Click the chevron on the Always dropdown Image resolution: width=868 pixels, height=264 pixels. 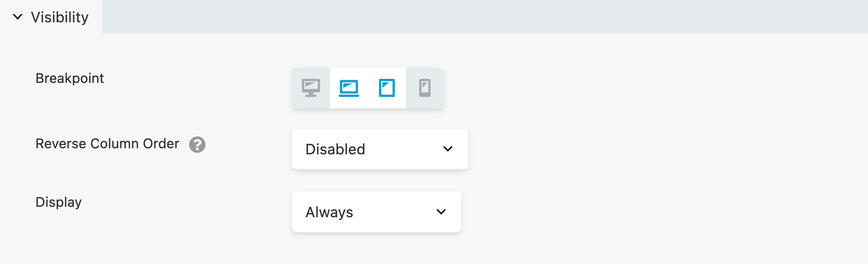click(441, 212)
